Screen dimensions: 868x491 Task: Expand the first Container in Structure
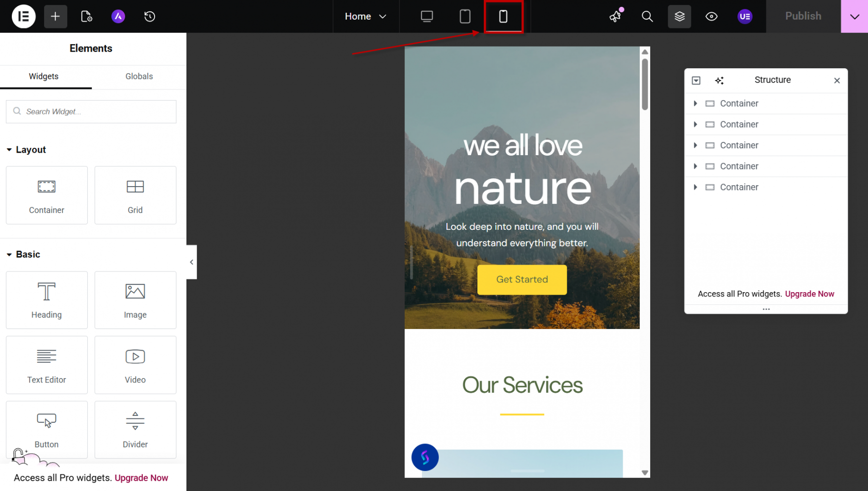pyautogui.click(x=695, y=104)
